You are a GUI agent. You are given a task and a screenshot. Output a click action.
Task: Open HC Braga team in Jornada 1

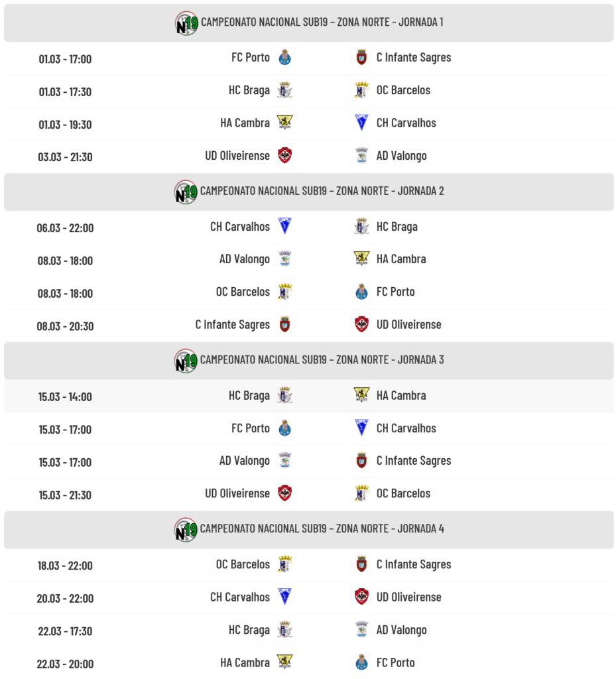click(x=249, y=90)
